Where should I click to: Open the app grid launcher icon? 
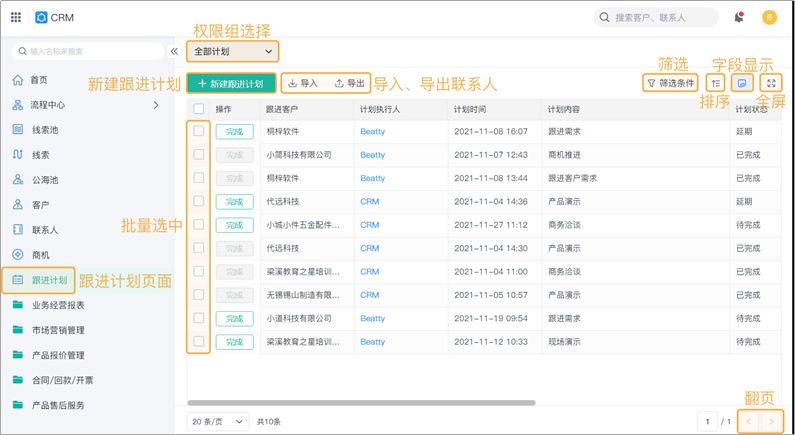(16, 17)
